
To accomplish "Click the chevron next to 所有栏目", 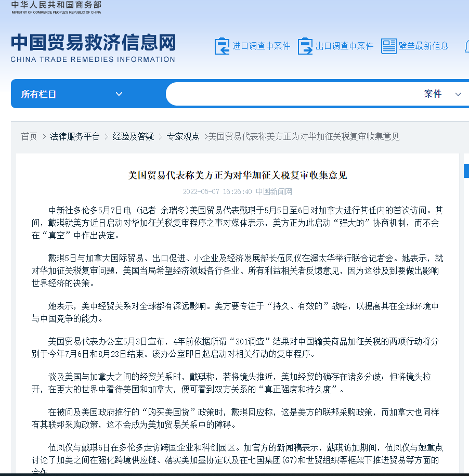I will point(119,94).
